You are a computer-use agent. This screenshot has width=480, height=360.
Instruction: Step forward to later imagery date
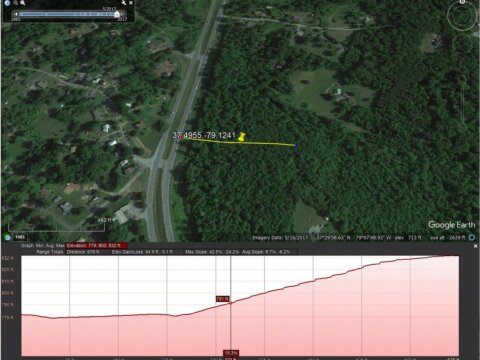click(x=123, y=14)
